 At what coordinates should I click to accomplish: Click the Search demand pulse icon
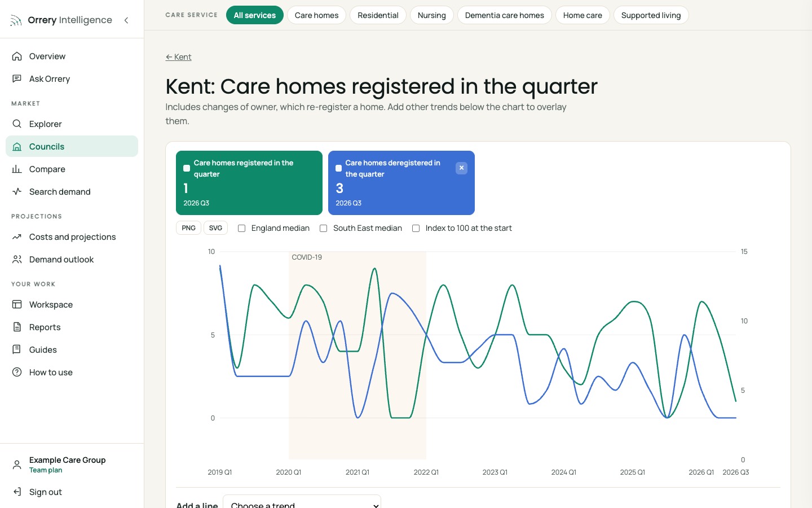tap(17, 192)
